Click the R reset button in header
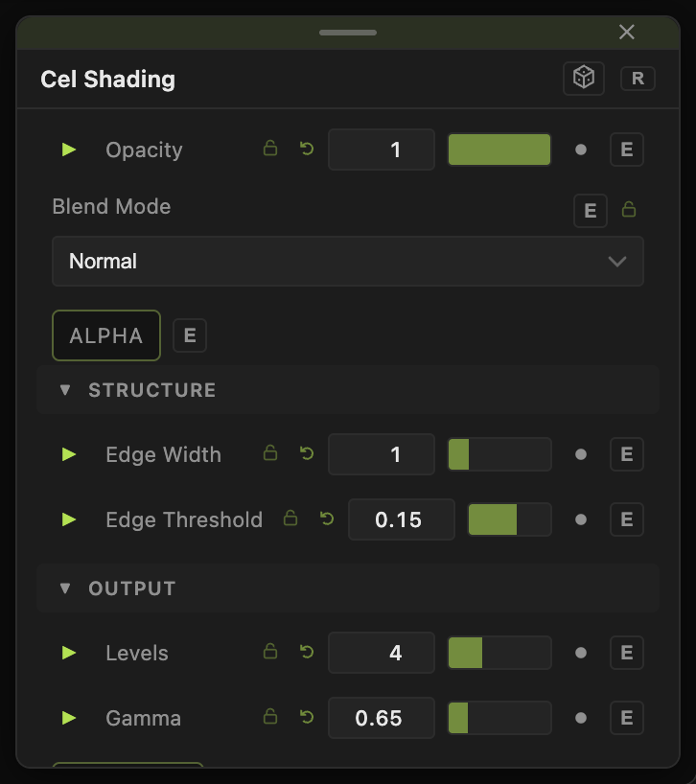The width and height of the screenshot is (696, 784). point(638,79)
